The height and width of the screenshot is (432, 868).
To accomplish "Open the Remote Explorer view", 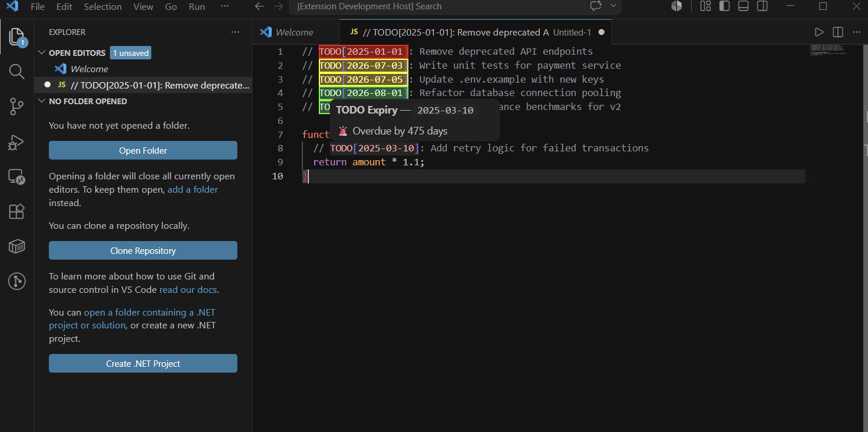I will 17,177.
